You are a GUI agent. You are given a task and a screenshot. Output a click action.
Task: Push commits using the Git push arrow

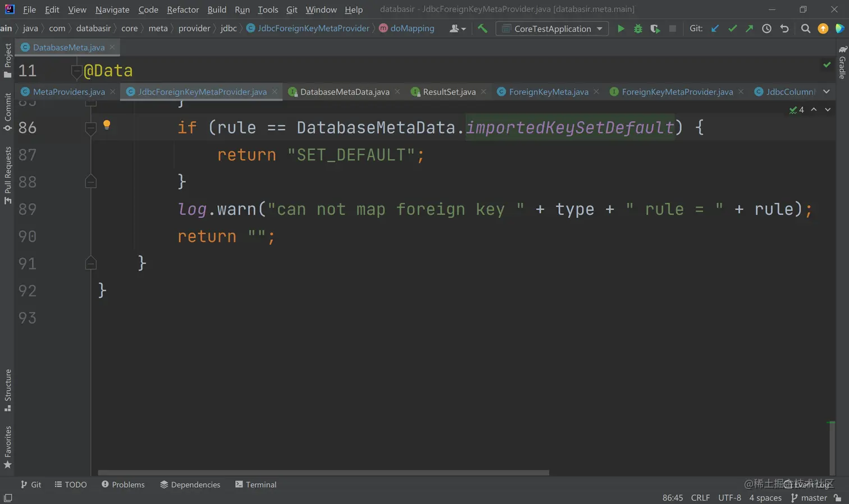coord(749,29)
